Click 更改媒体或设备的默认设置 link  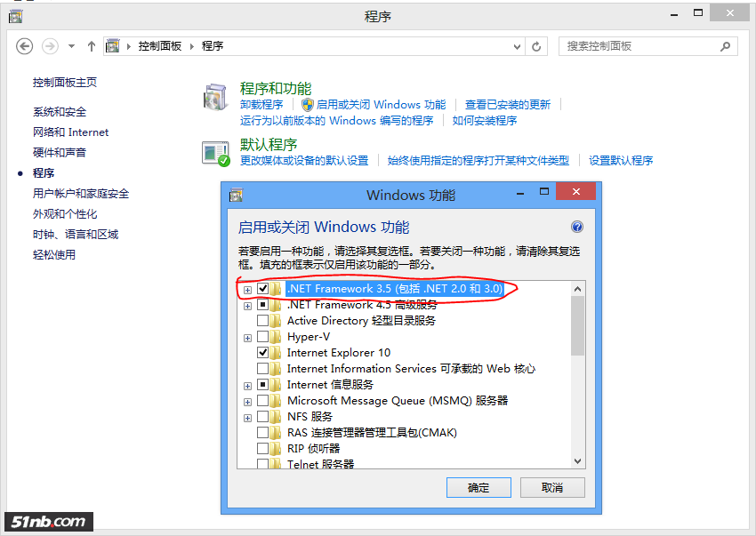pos(304,161)
